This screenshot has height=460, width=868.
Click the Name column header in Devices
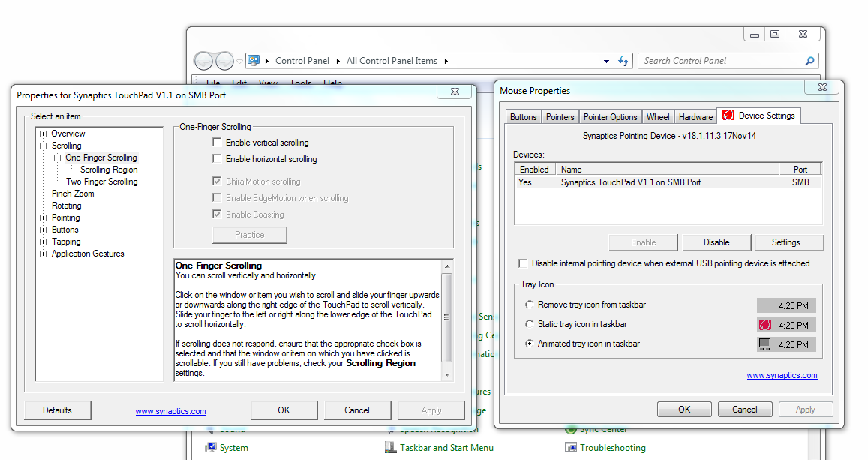click(x=667, y=170)
